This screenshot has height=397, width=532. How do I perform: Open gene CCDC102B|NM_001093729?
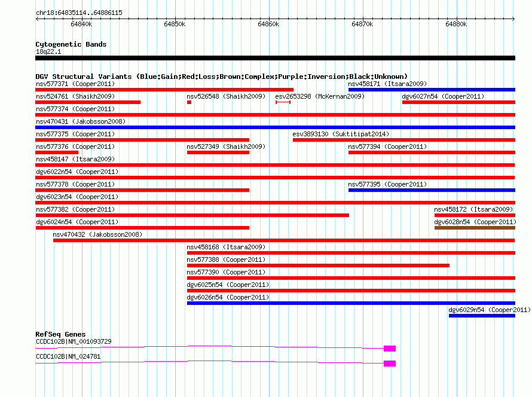coord(74,341)
